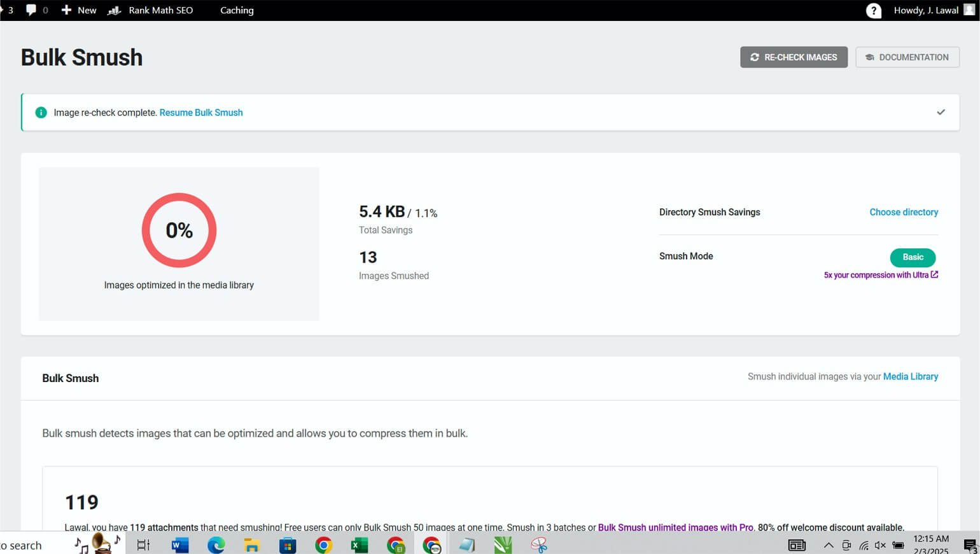Open Microsoft Word from the taskbar
The image size is (980, 554).
tap(180, 545)
